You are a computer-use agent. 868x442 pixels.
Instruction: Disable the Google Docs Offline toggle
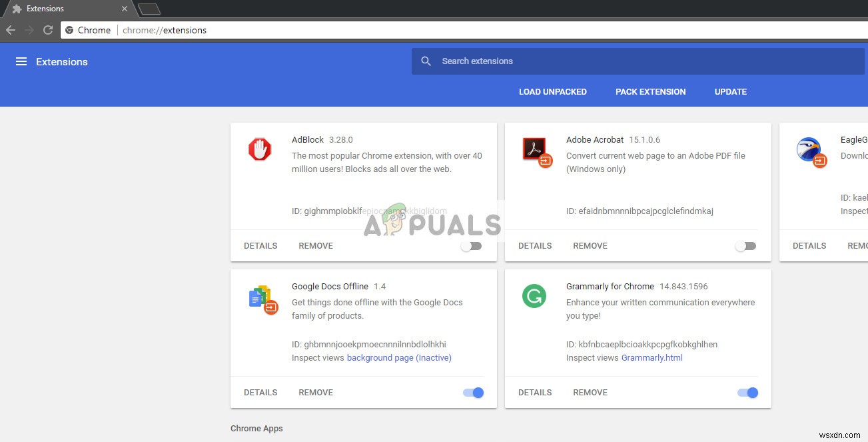(474, 393)
